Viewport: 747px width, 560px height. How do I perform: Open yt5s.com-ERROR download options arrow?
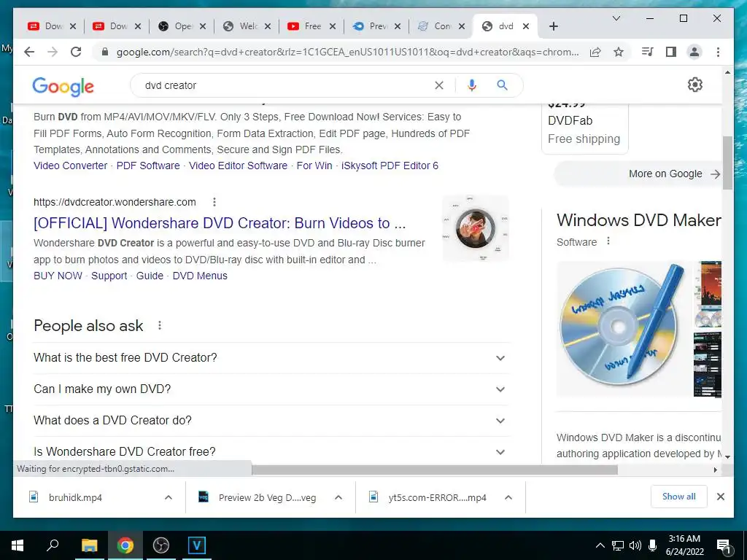tap(508, 497)
